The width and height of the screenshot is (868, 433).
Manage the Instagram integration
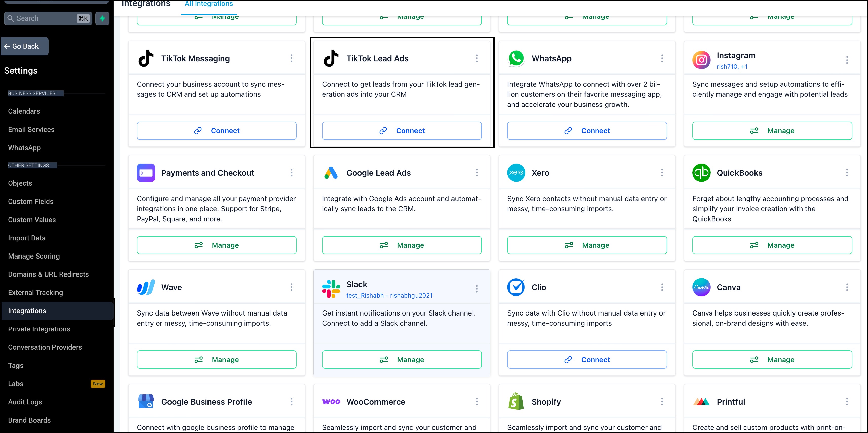[x=772, y=131]
